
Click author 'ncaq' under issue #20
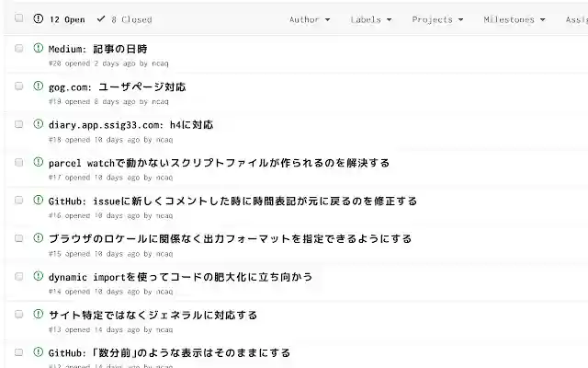pos(160,63)
